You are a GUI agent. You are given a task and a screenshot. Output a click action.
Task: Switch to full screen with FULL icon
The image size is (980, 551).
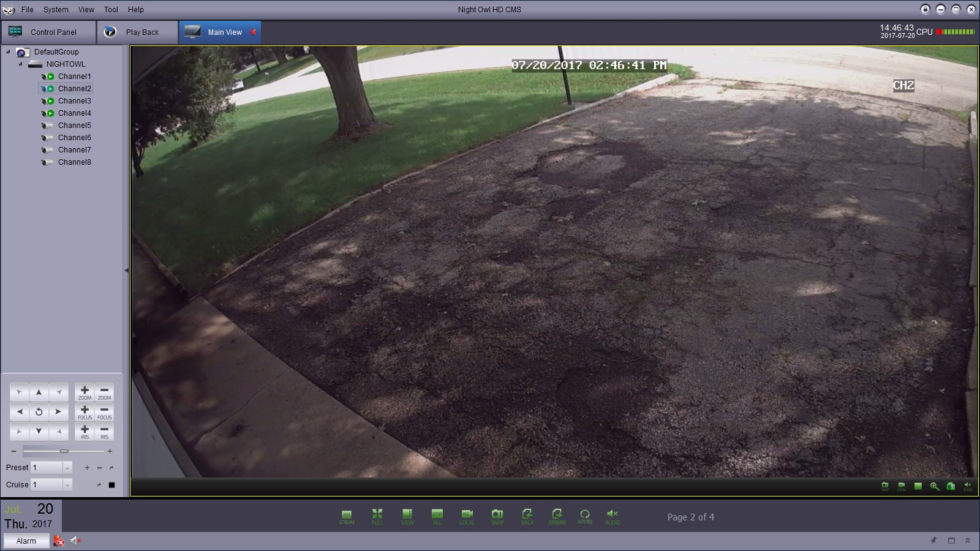[x=377, y=516]
